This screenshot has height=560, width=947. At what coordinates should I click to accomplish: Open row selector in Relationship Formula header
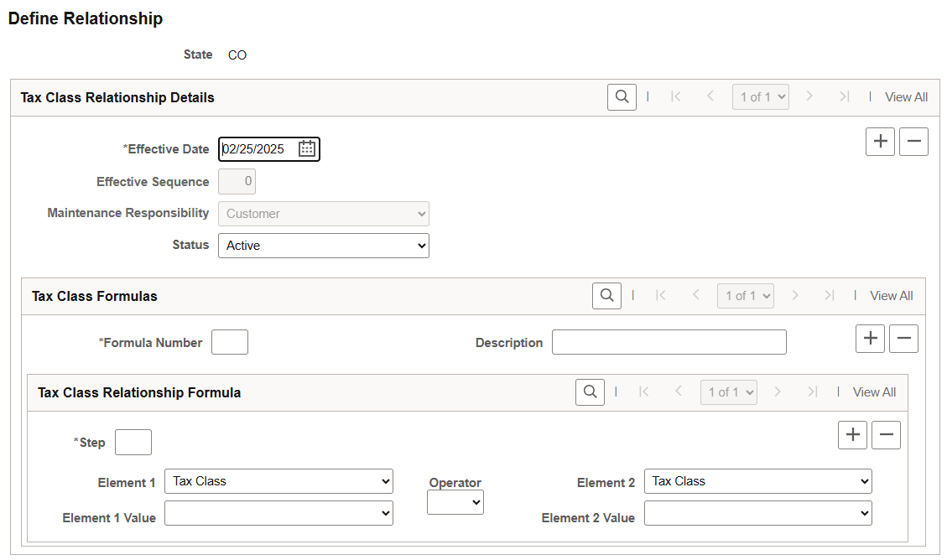coord(729,392)
